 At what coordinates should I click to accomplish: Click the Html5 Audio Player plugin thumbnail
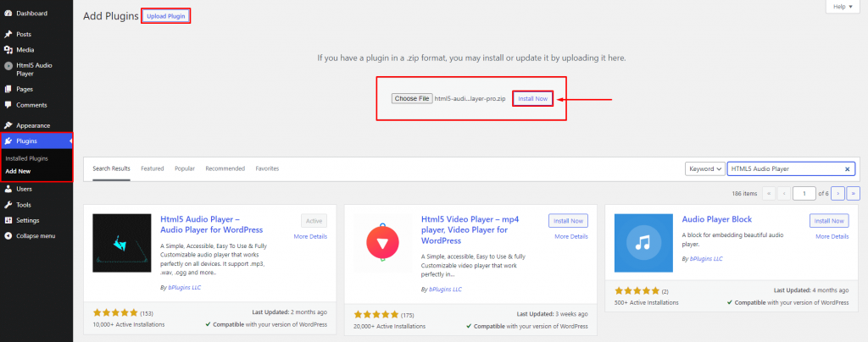tap(122, 243)
